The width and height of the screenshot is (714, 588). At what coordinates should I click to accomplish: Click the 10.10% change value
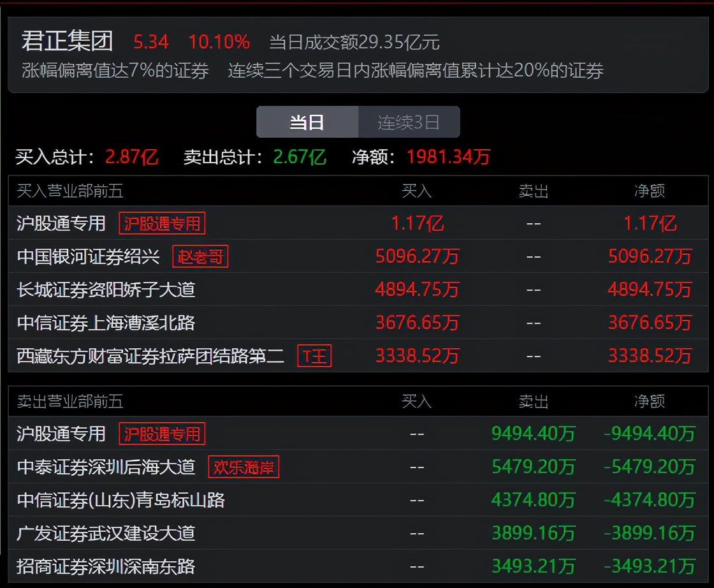click(x=219, y=42)
